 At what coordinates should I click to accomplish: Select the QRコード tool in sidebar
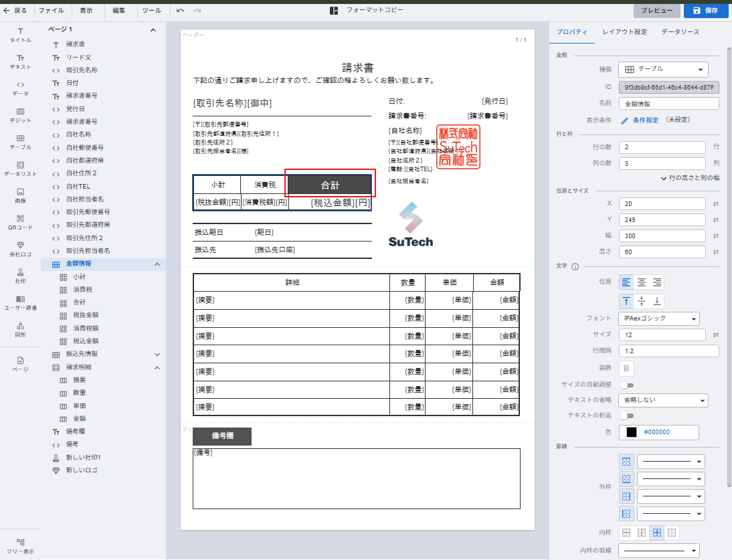point(20,222)
